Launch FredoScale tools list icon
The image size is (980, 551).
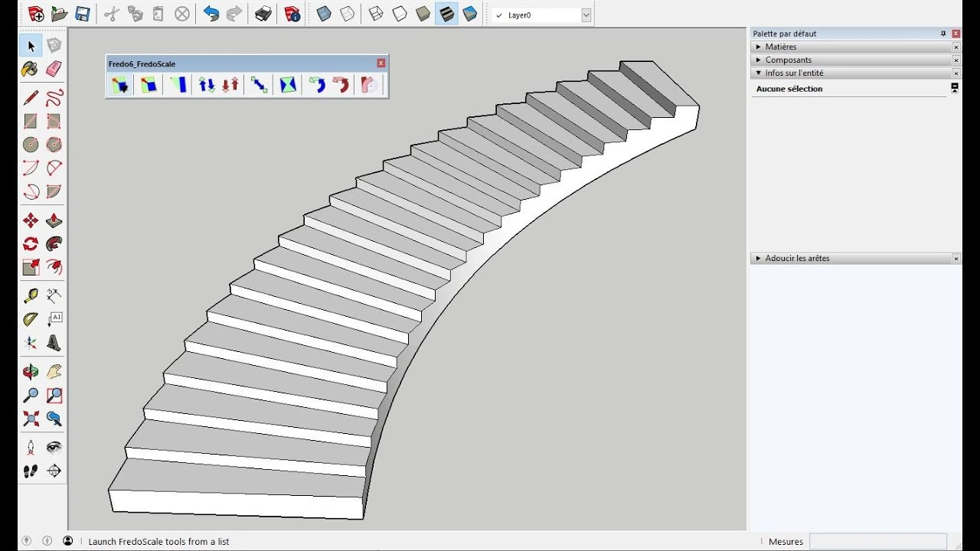point(120,85)
